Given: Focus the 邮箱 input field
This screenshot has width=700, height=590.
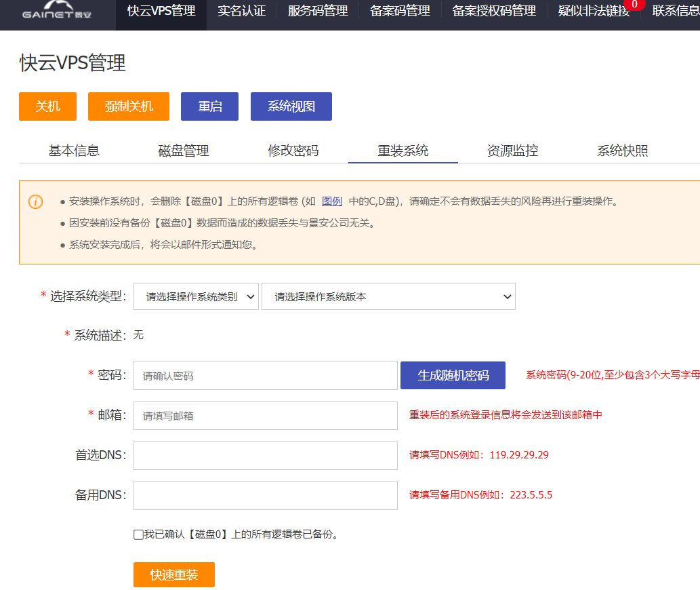Looking at the screenshot, I should (x=265, y=416).
